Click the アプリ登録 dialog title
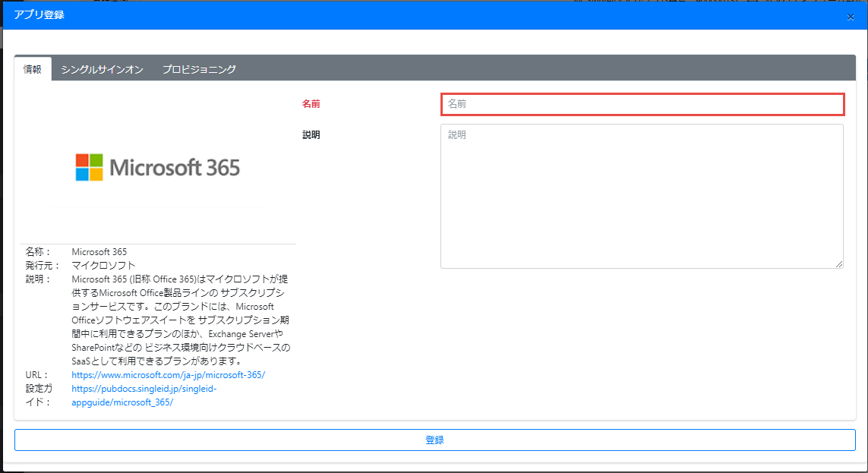Viewport: 868px width, 473px height. [39, 15]
